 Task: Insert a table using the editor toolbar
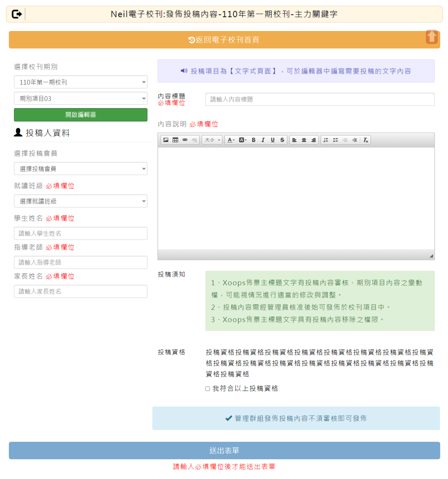[x=175, y=140]
